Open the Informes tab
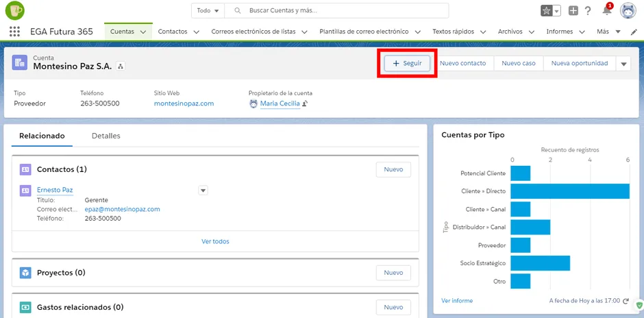The width and height of the screenshot is (644, 318). coord(560,32)
